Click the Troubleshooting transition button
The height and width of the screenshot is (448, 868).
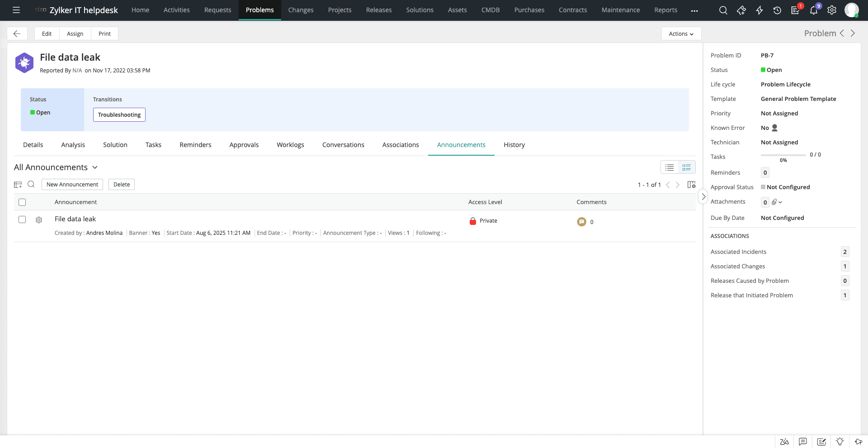click(x=119, y=114)
